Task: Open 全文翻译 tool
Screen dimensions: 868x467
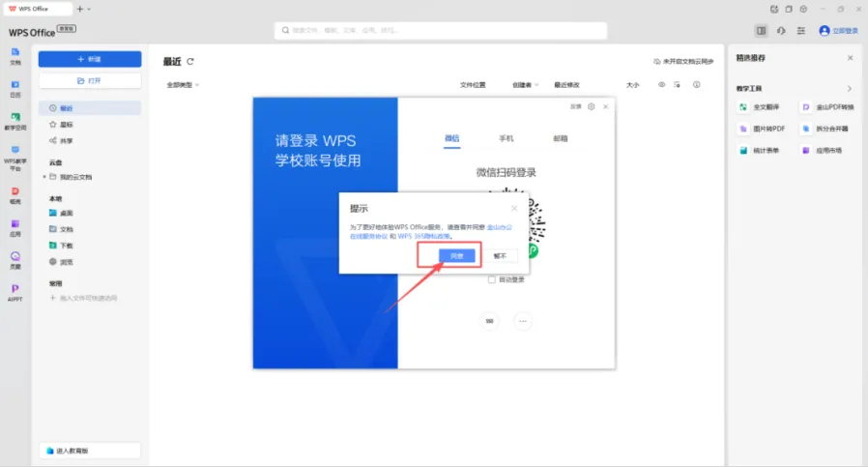Action: pyautogui.click(x=760, y=107)
